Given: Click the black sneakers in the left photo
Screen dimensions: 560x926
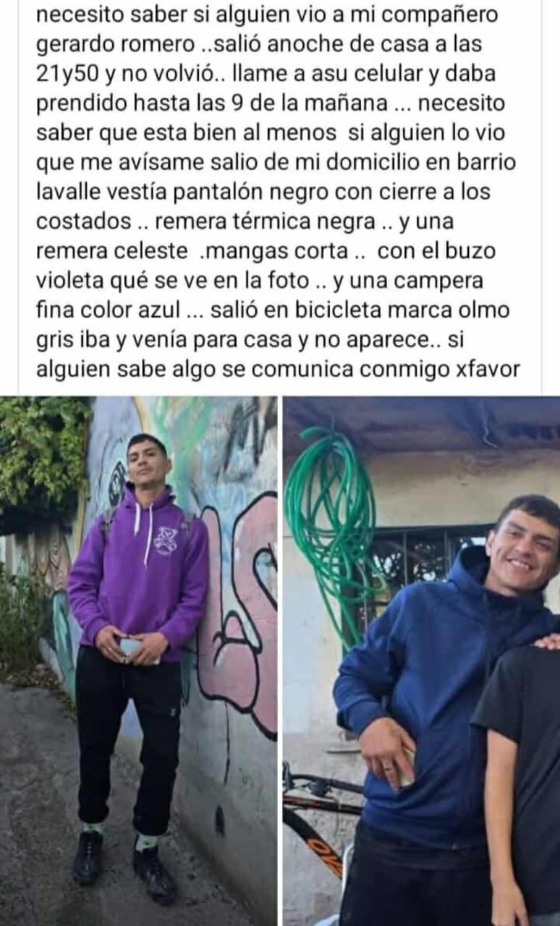Looking at the screenshot, I should 123,862.
